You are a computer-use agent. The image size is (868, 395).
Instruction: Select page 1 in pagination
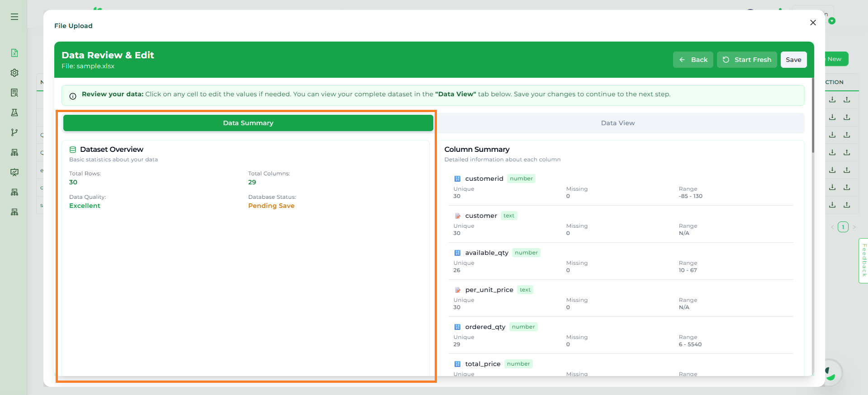[x=843, y=227]
